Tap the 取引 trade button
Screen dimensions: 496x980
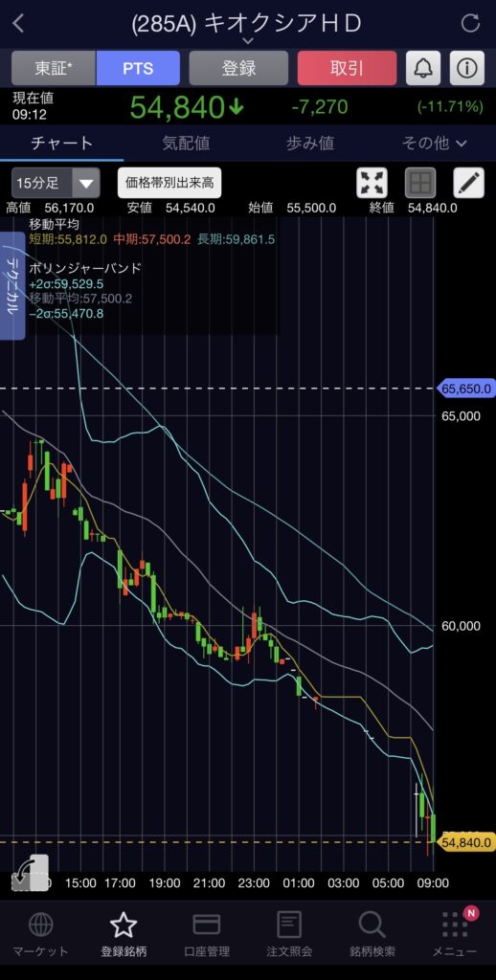coord(348,68)
